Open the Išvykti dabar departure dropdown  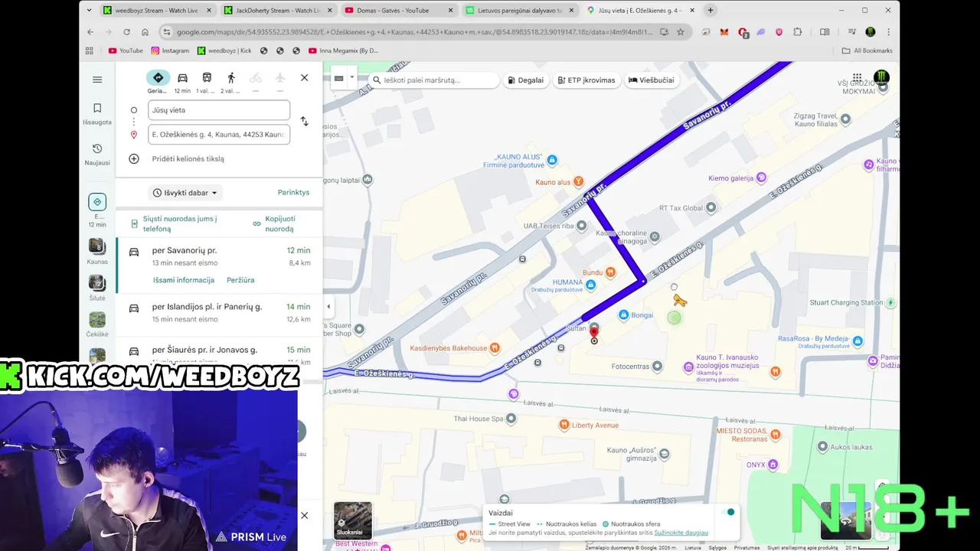185,193
